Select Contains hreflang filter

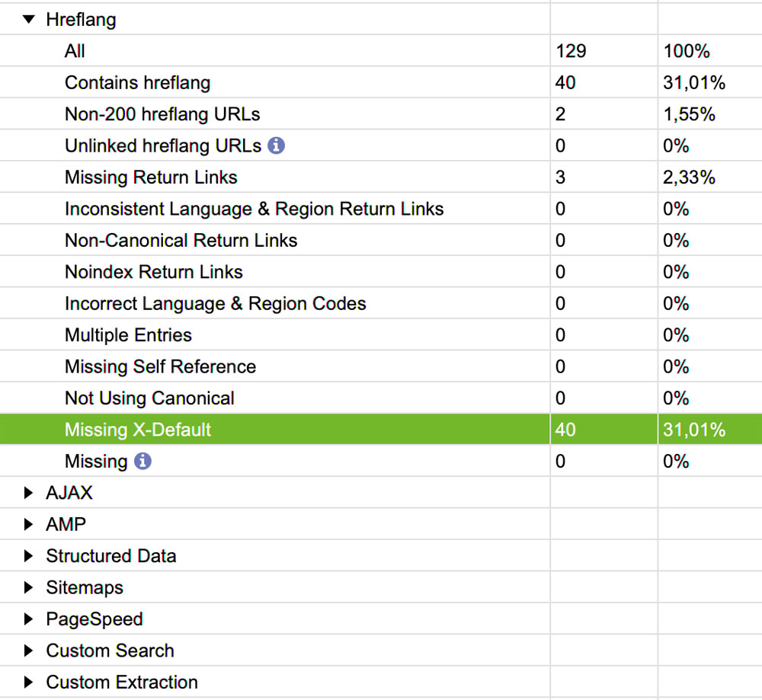click(137, 82)
